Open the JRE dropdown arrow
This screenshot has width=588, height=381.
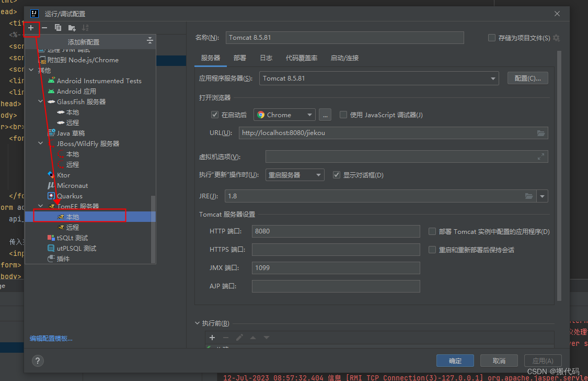[542, 196]
